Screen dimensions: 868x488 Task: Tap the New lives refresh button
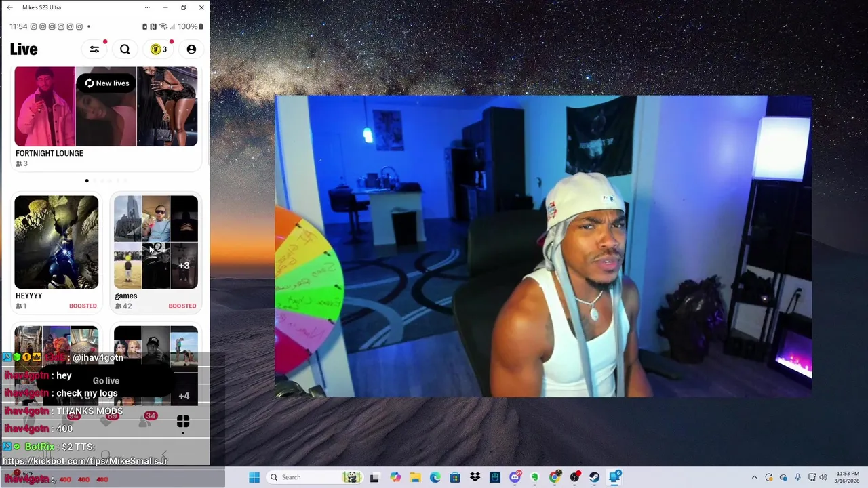point(106,83)
